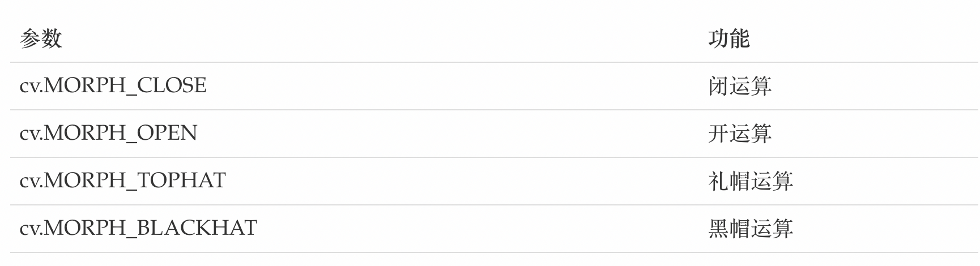Select the cv.MORPH_BLACKHAT parameter cell
Screen dimensions: 980x266
pyautogui.click(x=138, y=229)
